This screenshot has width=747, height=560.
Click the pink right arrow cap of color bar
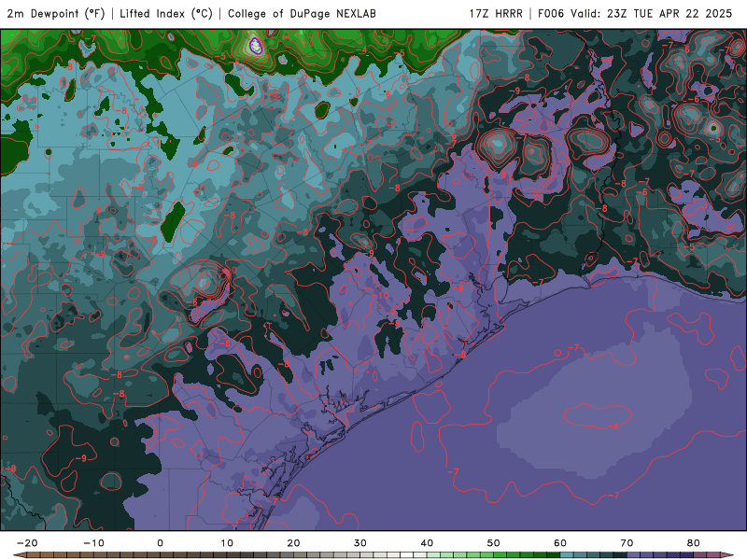click(727, 555)
